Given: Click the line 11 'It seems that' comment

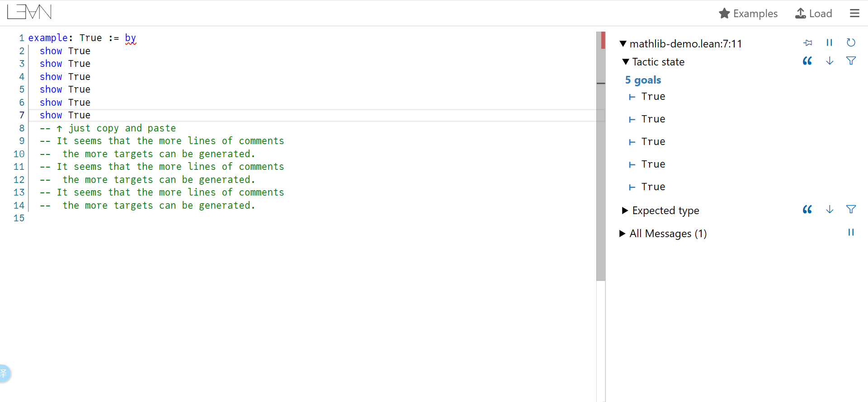Looking at the screenshot, I should click(x=162, y=167).
